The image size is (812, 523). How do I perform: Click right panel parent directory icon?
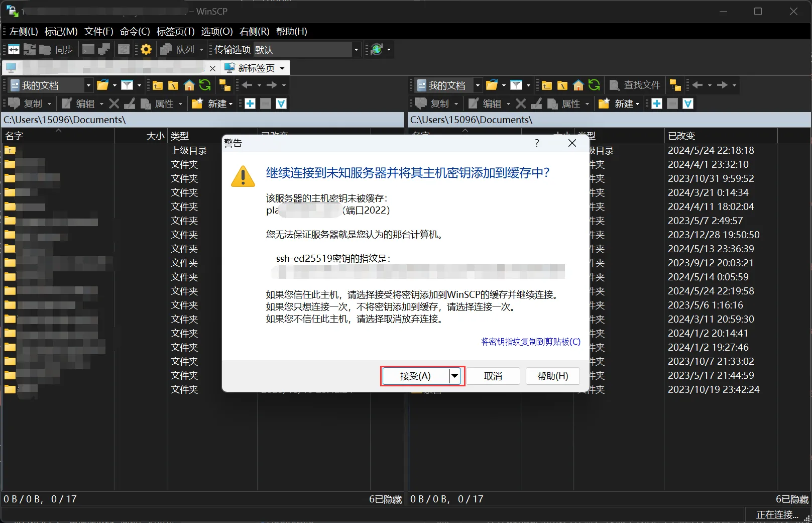coord(547,85)
